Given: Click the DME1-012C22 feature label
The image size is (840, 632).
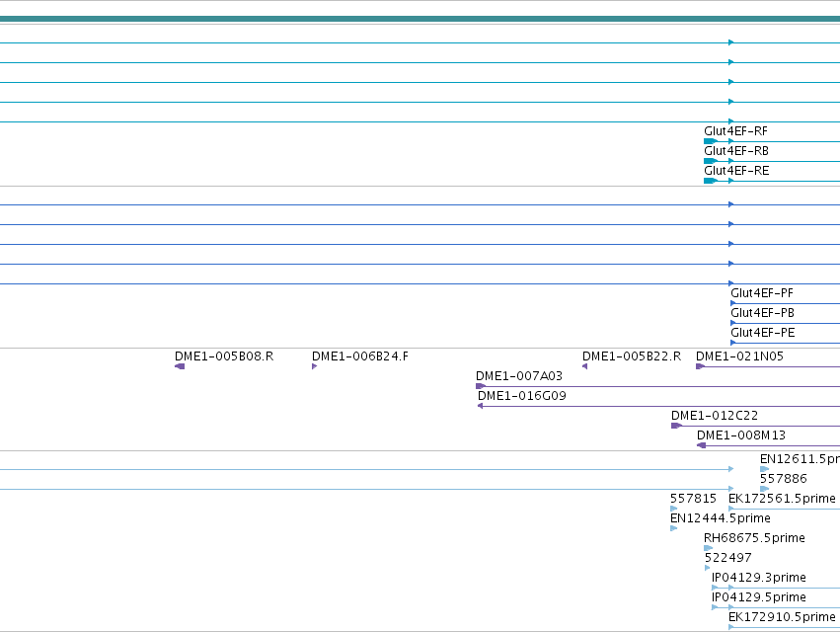Looking at the screenshot, I should point(714,416).
